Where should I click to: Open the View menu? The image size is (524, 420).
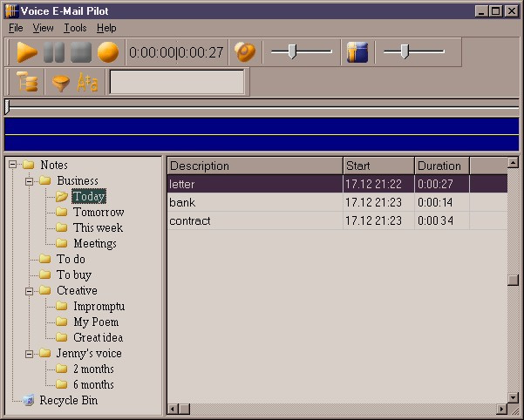pos(43,28)
